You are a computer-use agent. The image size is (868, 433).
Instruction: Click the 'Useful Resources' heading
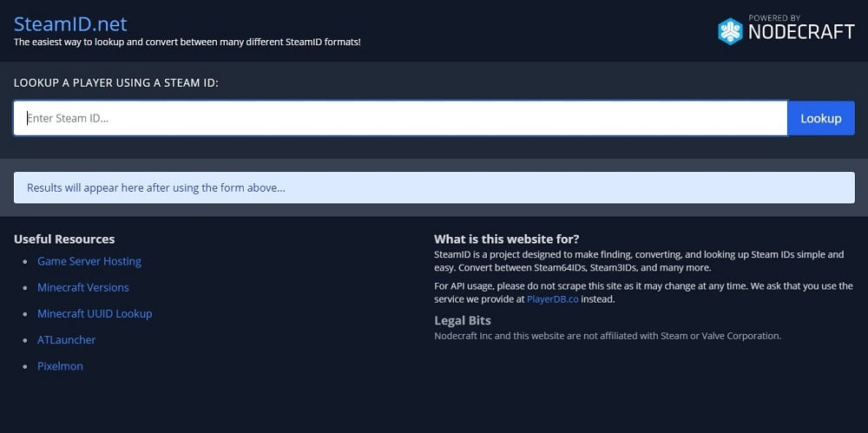[x=64, y=239]
